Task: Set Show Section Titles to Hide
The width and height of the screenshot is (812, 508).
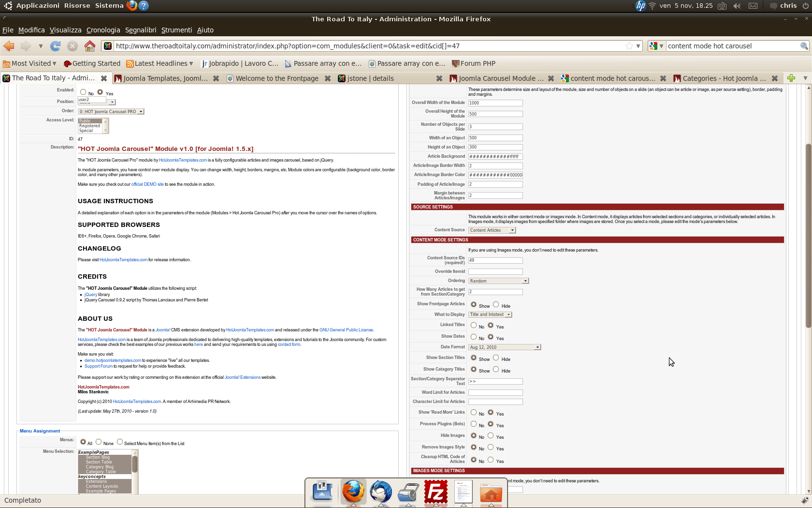Action: [496, 358]
